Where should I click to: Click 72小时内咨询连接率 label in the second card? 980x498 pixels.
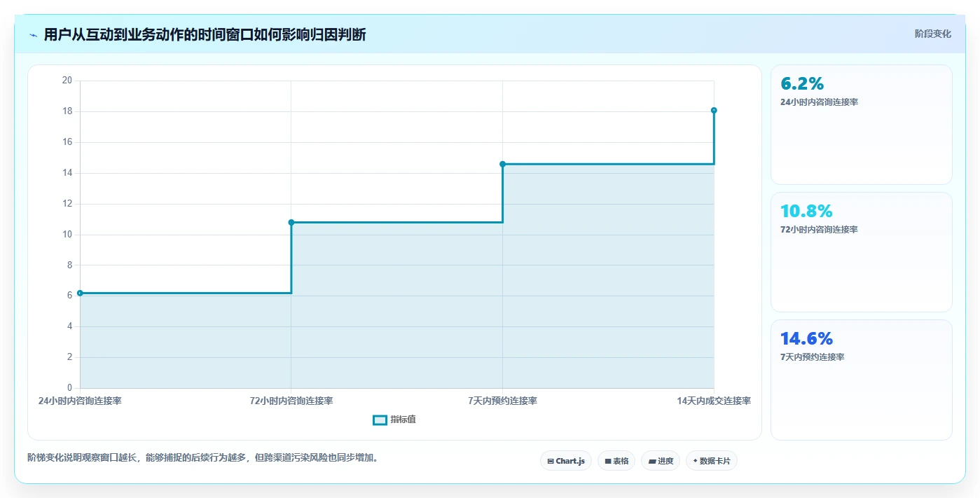click(x=819, y=230)
